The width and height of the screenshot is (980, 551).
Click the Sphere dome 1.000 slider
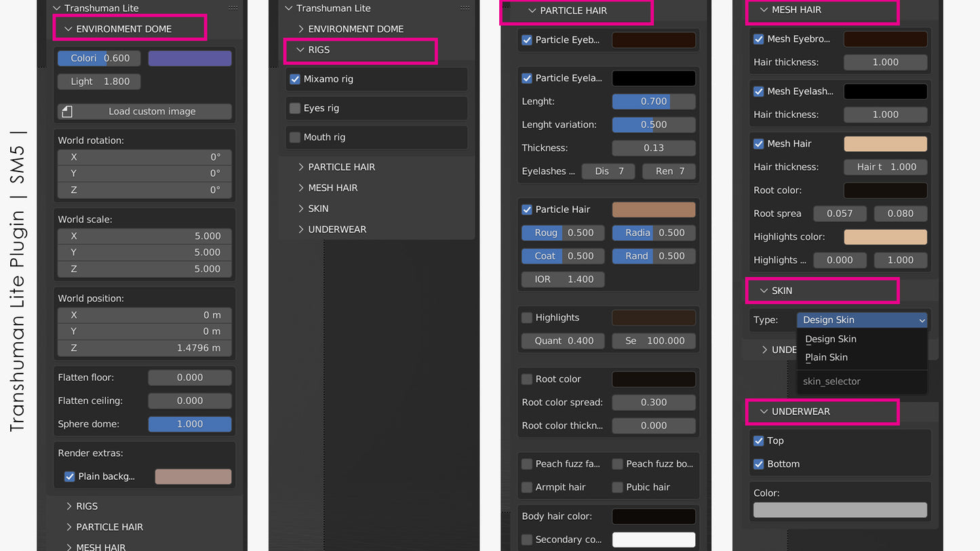click(x=190, y=424)
